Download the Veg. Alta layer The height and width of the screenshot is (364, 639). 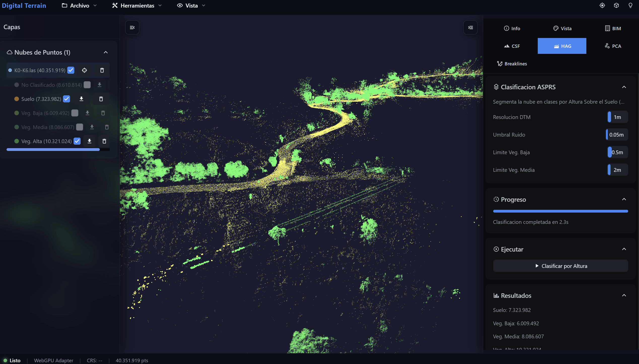89,141
